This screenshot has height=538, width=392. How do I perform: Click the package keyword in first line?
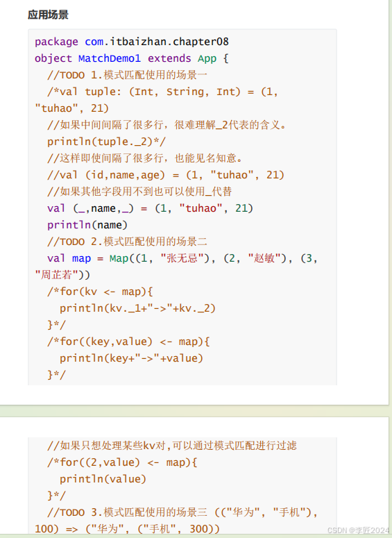pos(56,42)
